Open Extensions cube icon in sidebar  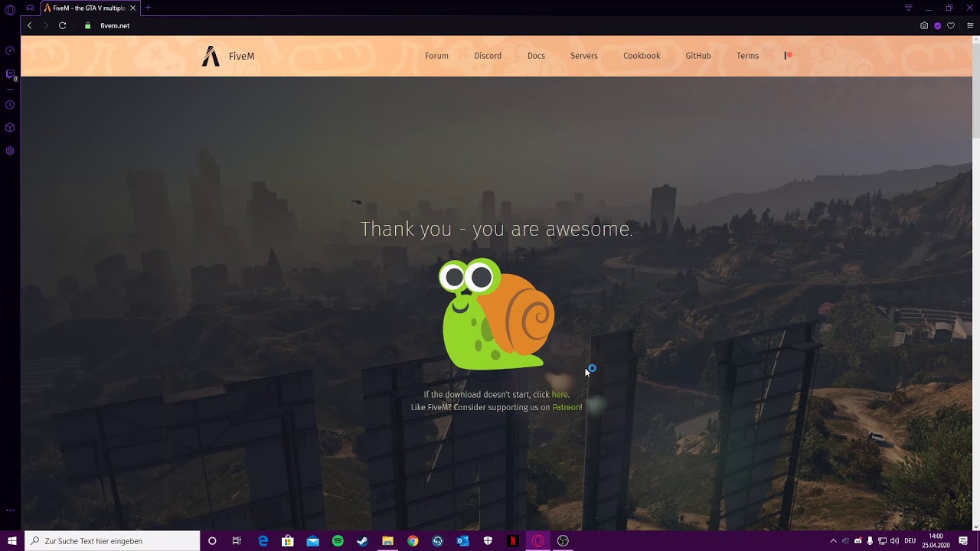click(10, 128)
